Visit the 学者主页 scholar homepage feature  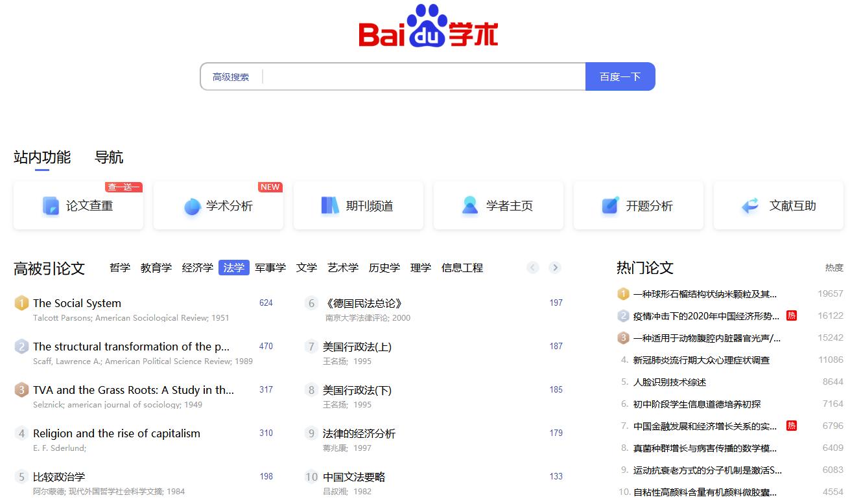498,205
